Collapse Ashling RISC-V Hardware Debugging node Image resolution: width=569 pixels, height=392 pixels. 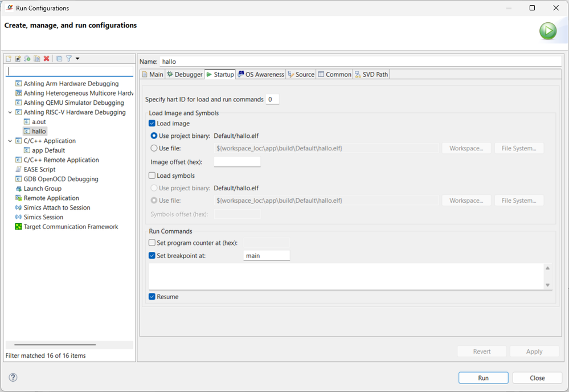[10, 112]
